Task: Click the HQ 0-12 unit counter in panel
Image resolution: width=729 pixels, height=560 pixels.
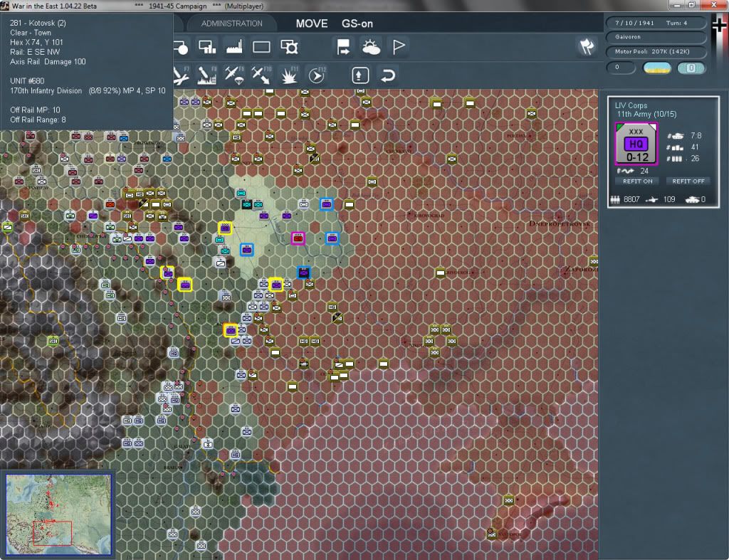Action: pyautogui.click(x=636, y=144)
